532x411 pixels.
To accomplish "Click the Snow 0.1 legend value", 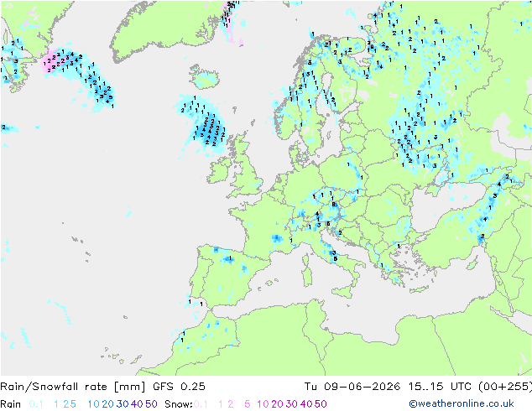I will (x=201, y=404).
